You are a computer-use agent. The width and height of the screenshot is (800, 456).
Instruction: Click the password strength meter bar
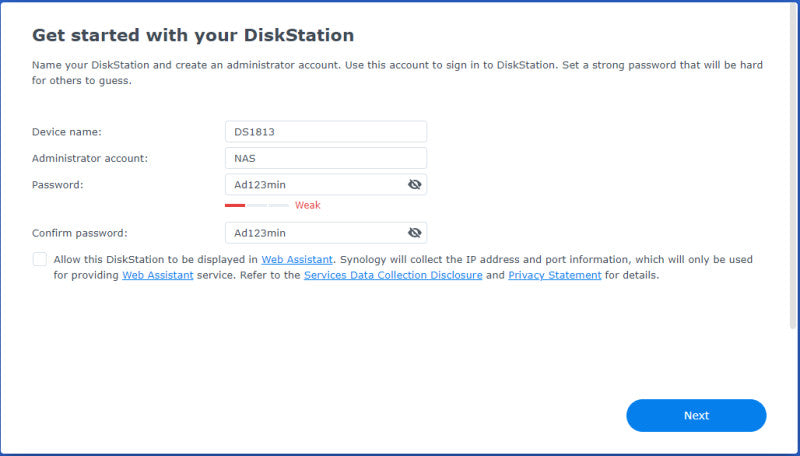[257, 206]
